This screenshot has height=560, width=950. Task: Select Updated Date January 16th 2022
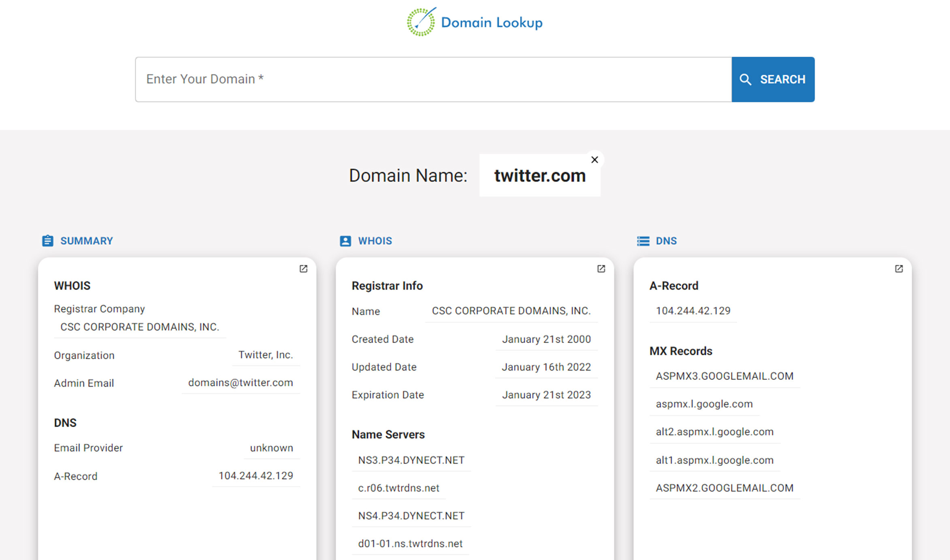coord(546,367)
